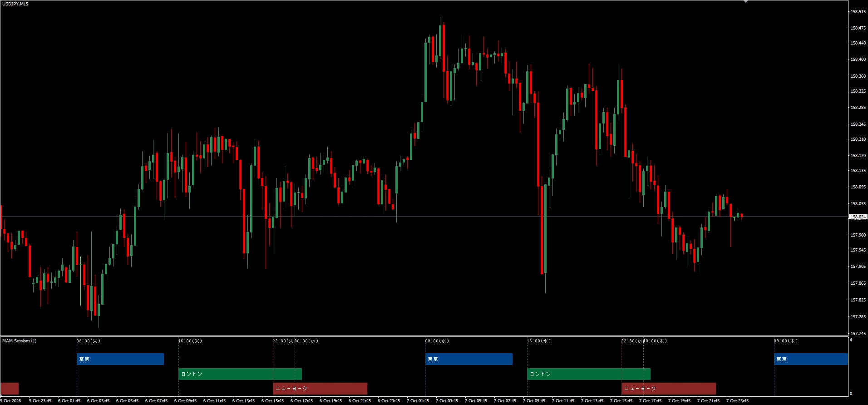Click the 7 Oct 15:45 time axis label
Image resolution: width=868 pixels, height=405 pixels.
coord(621,401)
